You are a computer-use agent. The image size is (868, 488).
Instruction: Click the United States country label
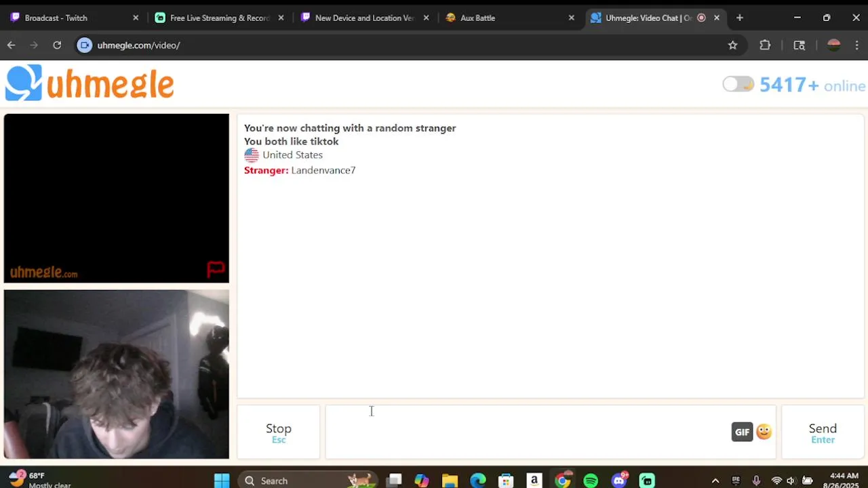292,155
